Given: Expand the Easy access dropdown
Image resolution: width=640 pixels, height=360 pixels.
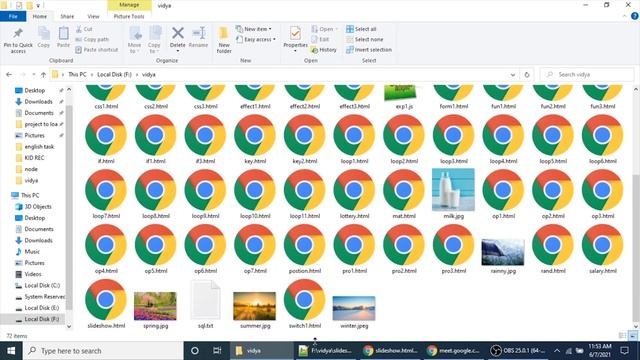Looking at the screenshot, I should point(256,39).
